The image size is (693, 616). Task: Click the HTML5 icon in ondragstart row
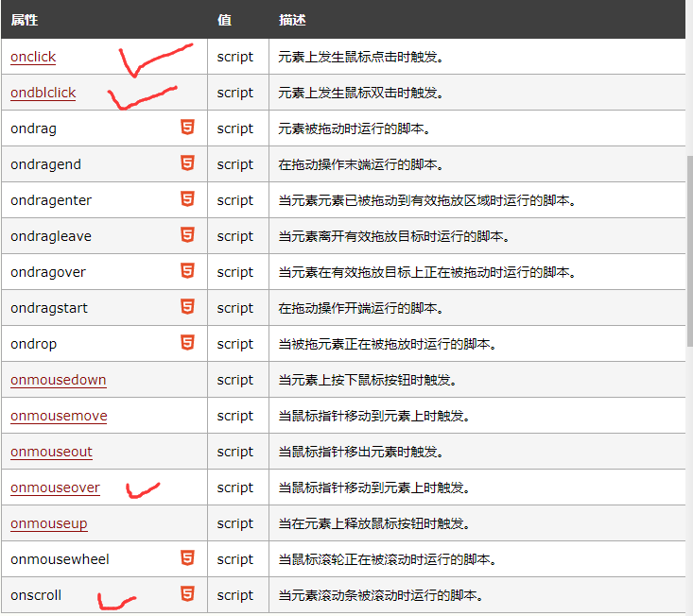187,307
